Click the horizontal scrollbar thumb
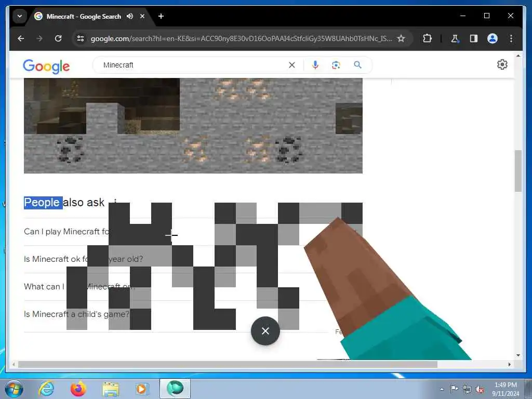 (228, 364)
